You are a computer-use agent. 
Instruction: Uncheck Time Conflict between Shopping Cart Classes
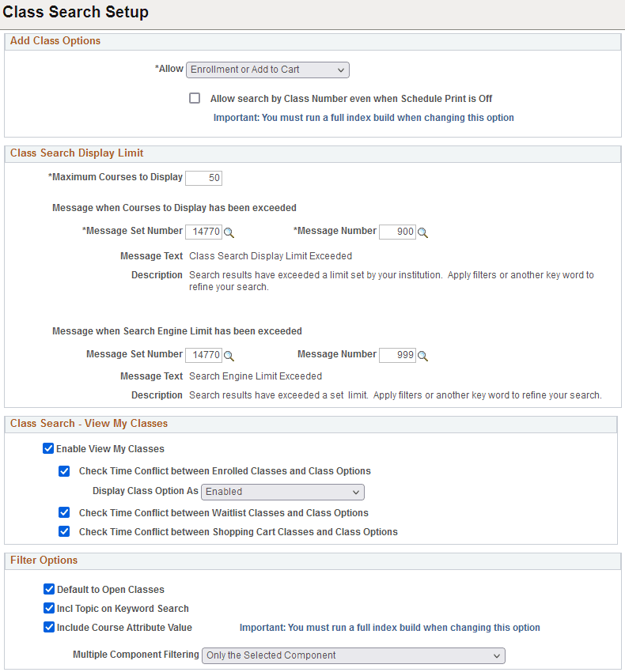point(64,531)
